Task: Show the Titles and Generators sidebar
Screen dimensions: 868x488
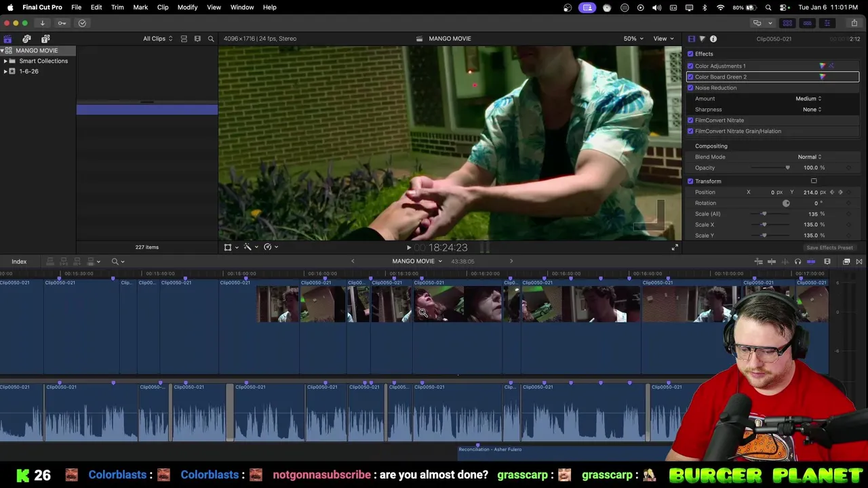Action: [45, 39]
